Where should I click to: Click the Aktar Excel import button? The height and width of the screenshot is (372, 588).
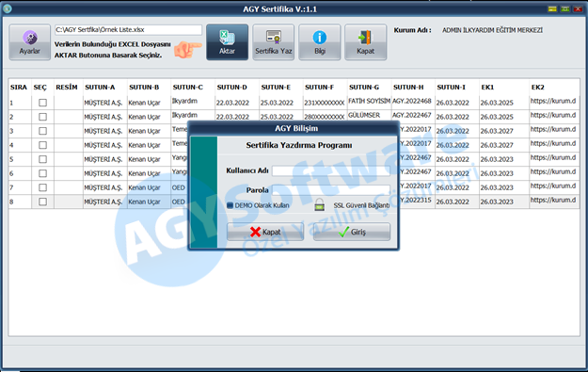pos(227,42)
